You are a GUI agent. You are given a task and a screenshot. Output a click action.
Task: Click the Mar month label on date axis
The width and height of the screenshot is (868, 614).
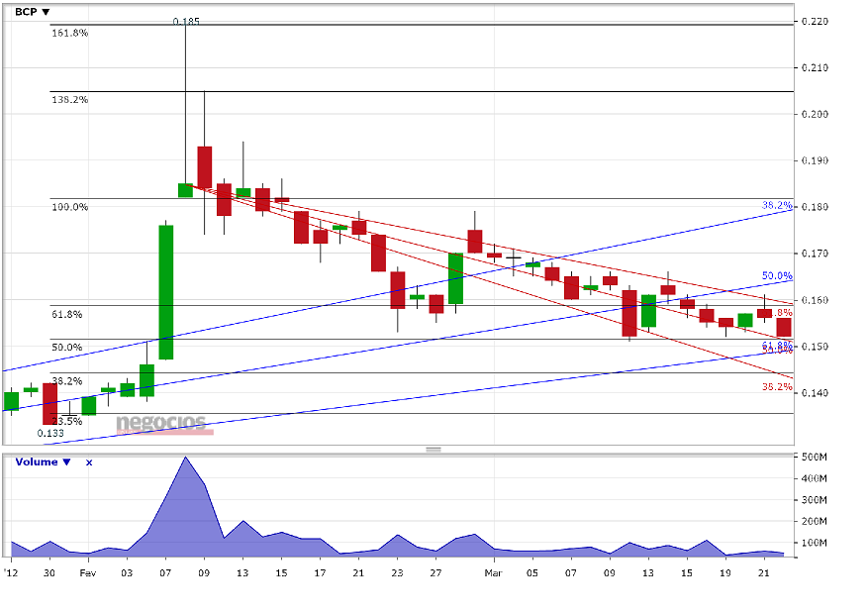point(493,573)
